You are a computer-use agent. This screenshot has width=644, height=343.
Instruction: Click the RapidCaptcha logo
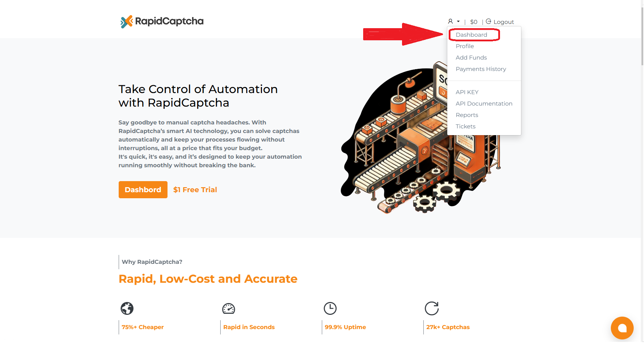click(162, 21)
